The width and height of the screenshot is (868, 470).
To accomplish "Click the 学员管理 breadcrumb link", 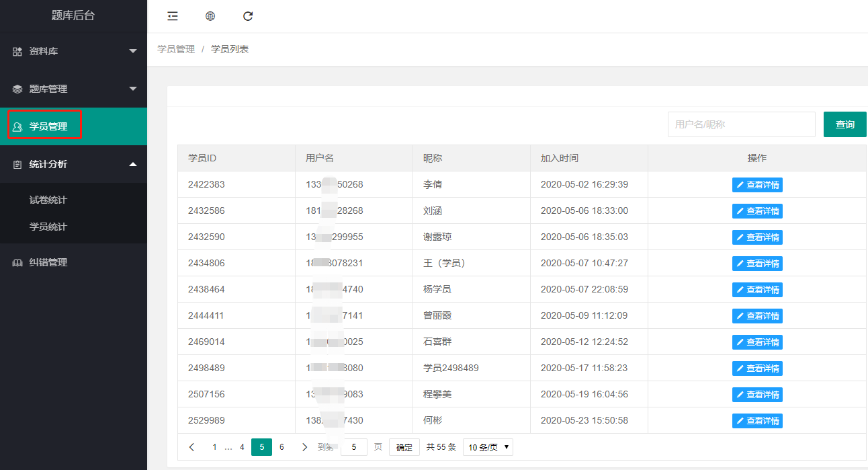I will [x=176, y=49].
